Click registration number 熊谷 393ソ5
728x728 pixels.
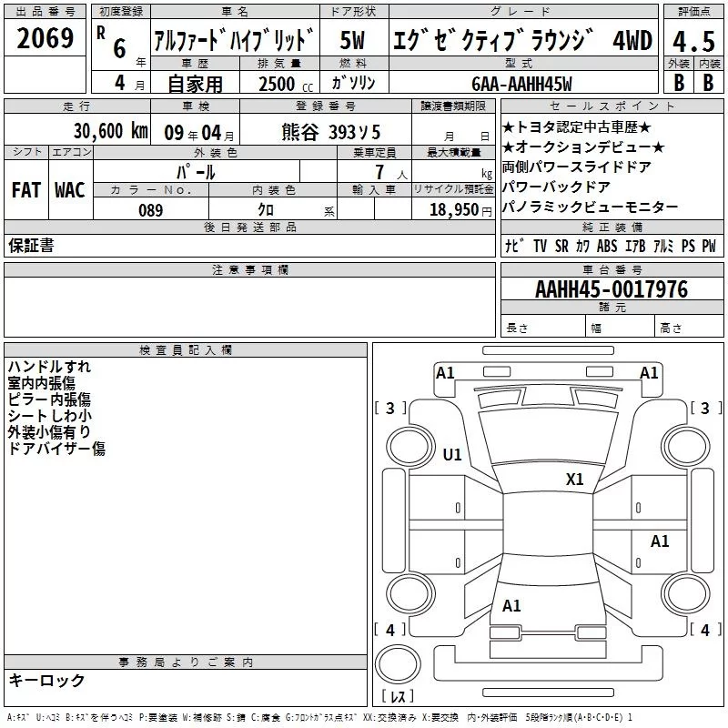click(331, 132)
